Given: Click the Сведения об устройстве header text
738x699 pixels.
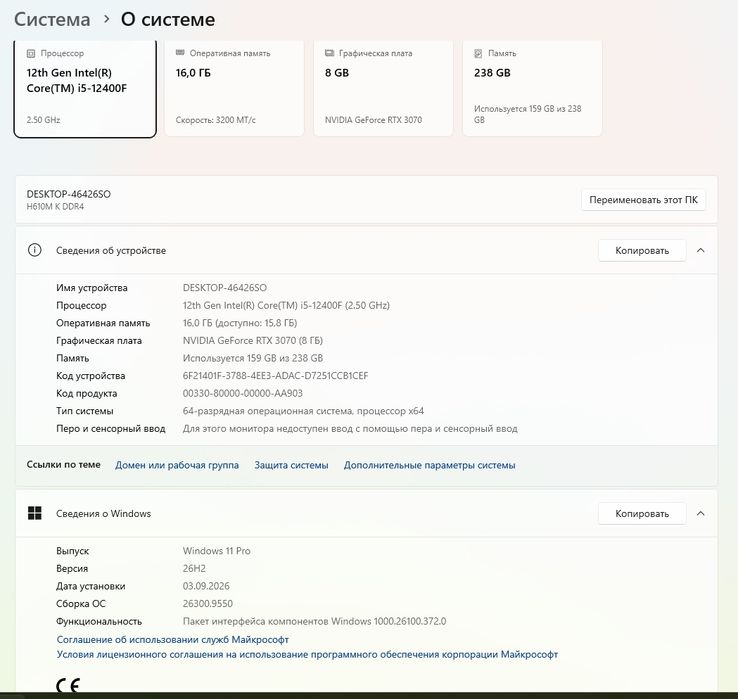Looking at the screenshot, I should pos(111,251).
